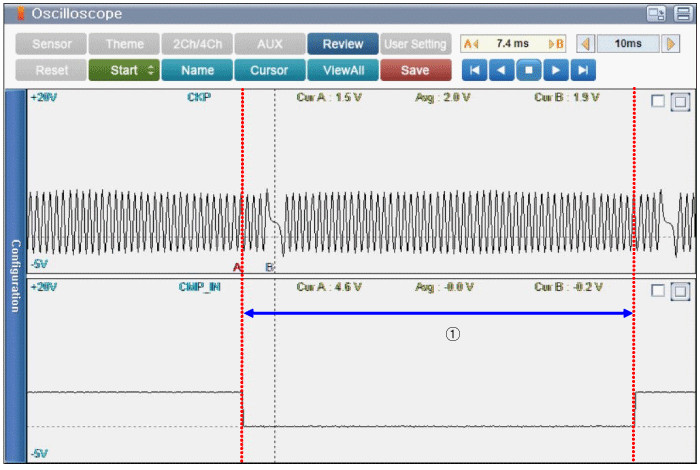
Task: Click the Name button
Action: (197, 70)
